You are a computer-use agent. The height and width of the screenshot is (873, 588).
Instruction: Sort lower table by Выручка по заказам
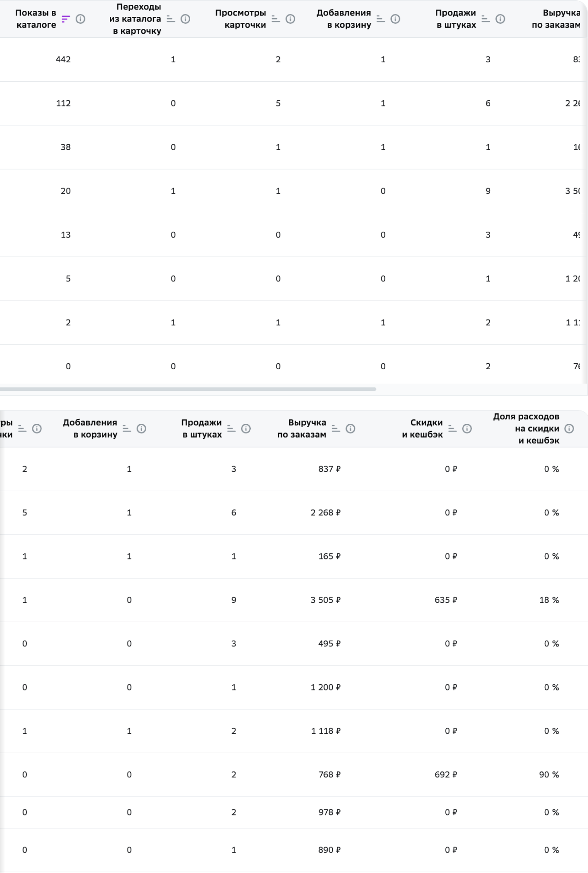(336, 429)
